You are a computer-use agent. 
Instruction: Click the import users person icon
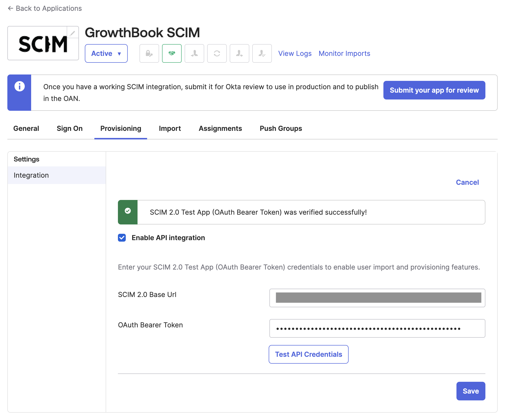(x=194, y=53)
